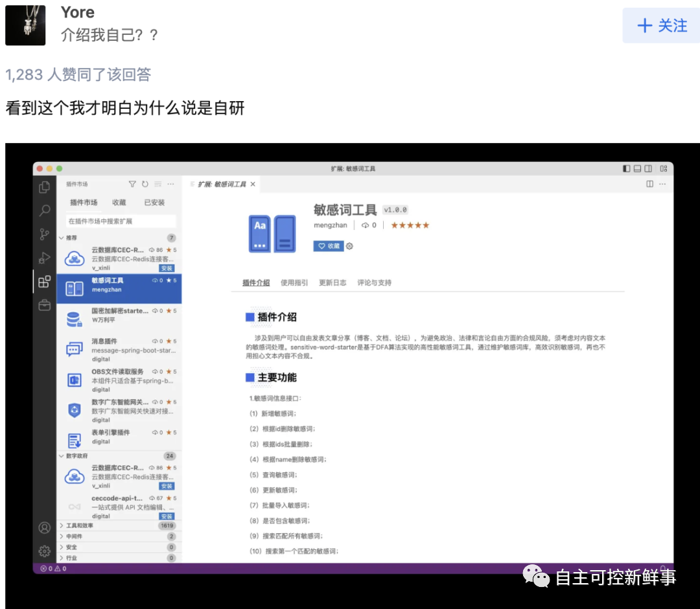Viewport: 700px width, 609px height.
Task: Switch to the 已安装 tab
Action: pos(154,203)
